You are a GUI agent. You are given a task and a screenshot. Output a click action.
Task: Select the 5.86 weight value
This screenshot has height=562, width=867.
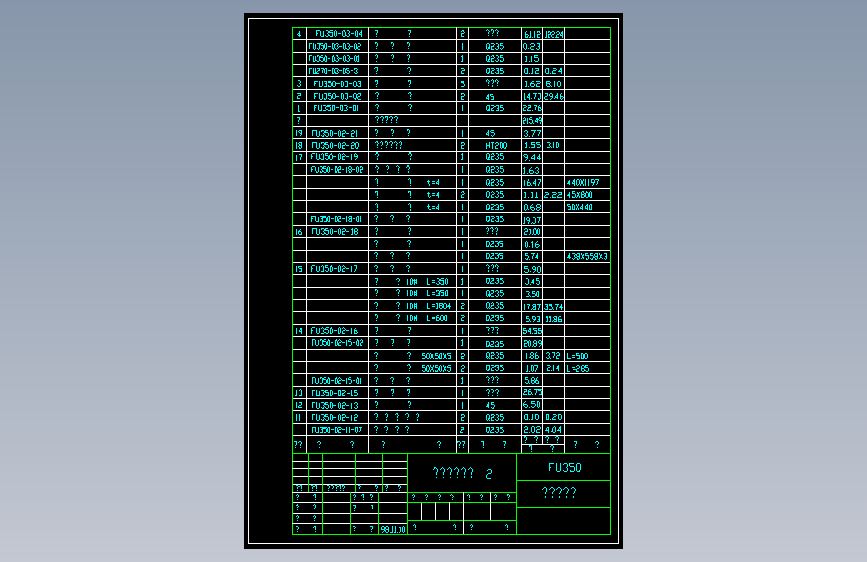coord(531,381)
